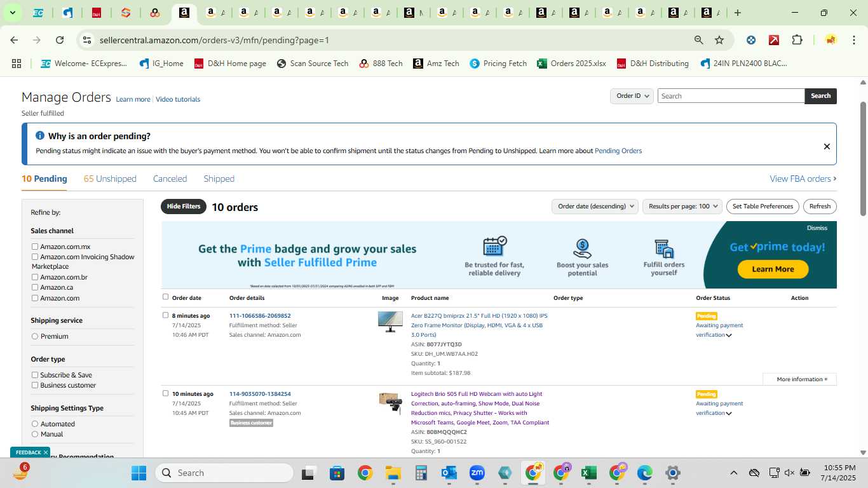Open the apps grid in the bookmarks bar
The width and height of the screenshot is (868, 488).
pyautogui.click(x=17, y=64)
